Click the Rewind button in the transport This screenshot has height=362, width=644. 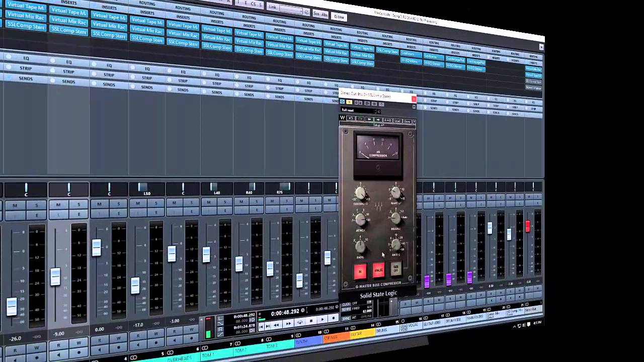pos(276,325)
